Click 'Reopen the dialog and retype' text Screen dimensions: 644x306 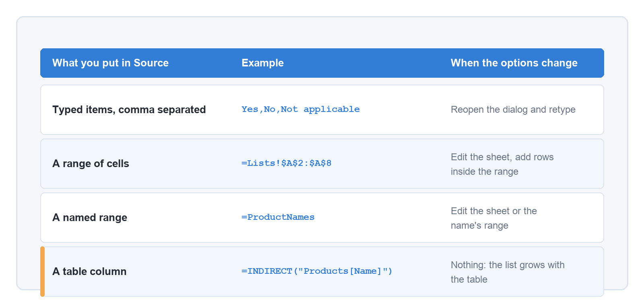513,110
